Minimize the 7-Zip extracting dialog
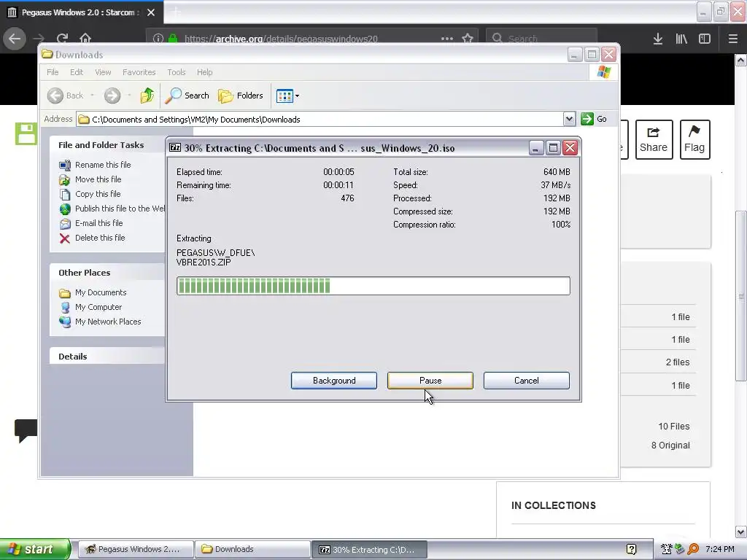Viewport: 747px width, 560px height. pos(536,147)
